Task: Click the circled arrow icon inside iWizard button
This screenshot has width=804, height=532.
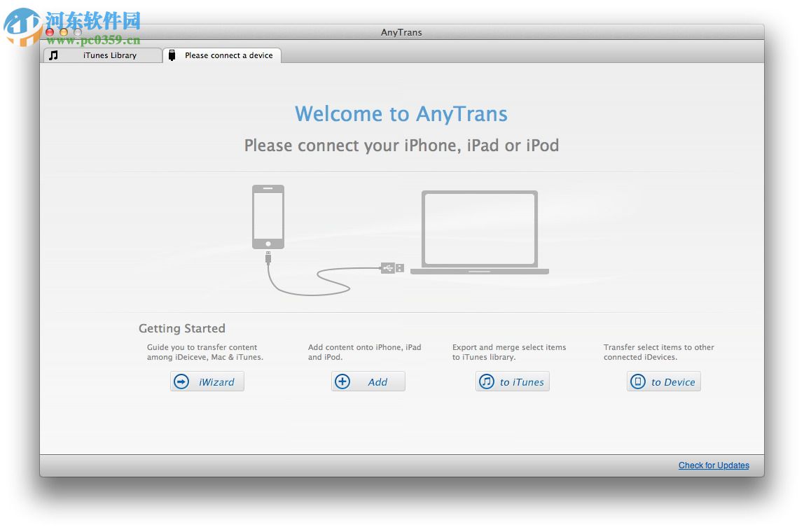Action: pos(181,381)
